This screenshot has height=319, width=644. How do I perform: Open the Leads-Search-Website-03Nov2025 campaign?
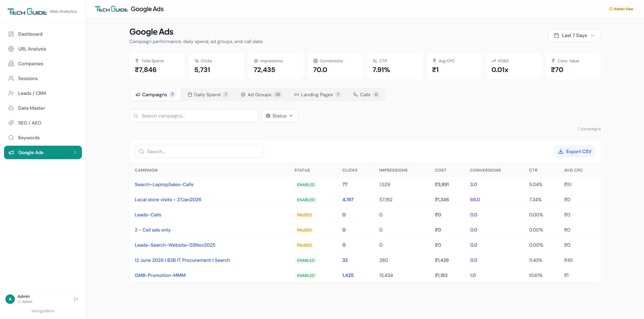click(175, 245)
